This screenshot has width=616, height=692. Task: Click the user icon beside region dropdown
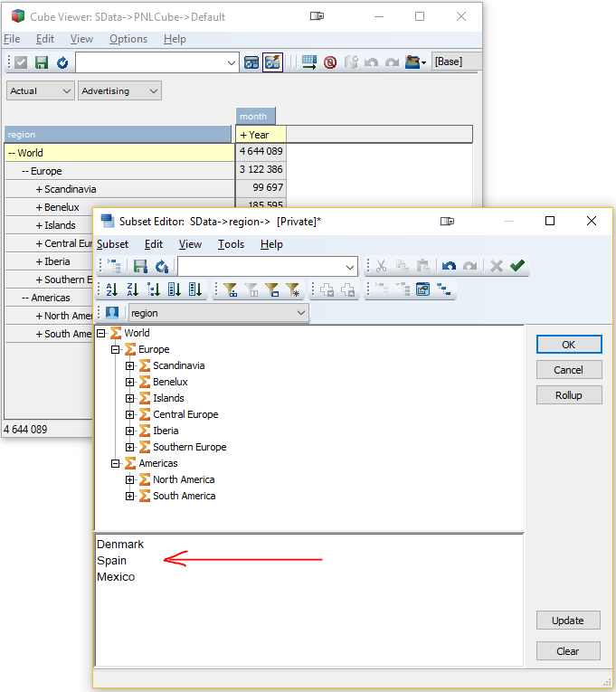click(x=112, y=313)
